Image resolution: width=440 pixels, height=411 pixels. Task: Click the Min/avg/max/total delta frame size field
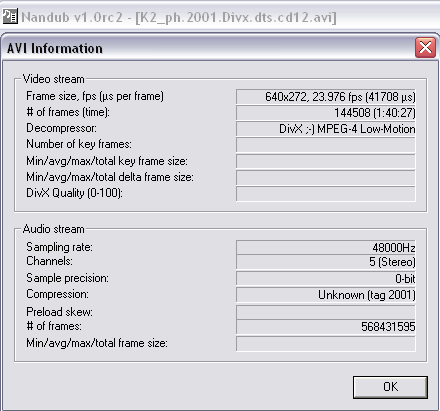[326, 177]
